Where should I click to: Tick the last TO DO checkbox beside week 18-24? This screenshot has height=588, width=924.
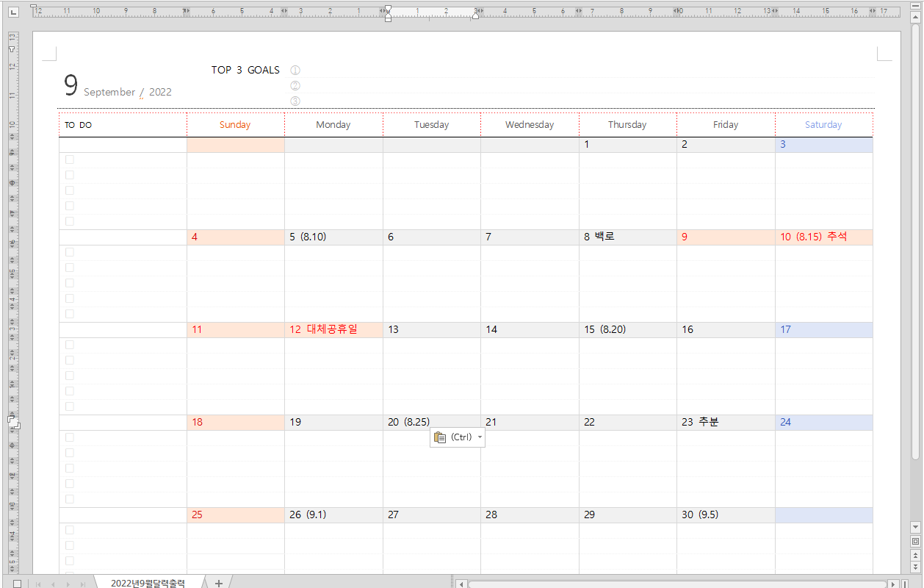coord(70,499)
